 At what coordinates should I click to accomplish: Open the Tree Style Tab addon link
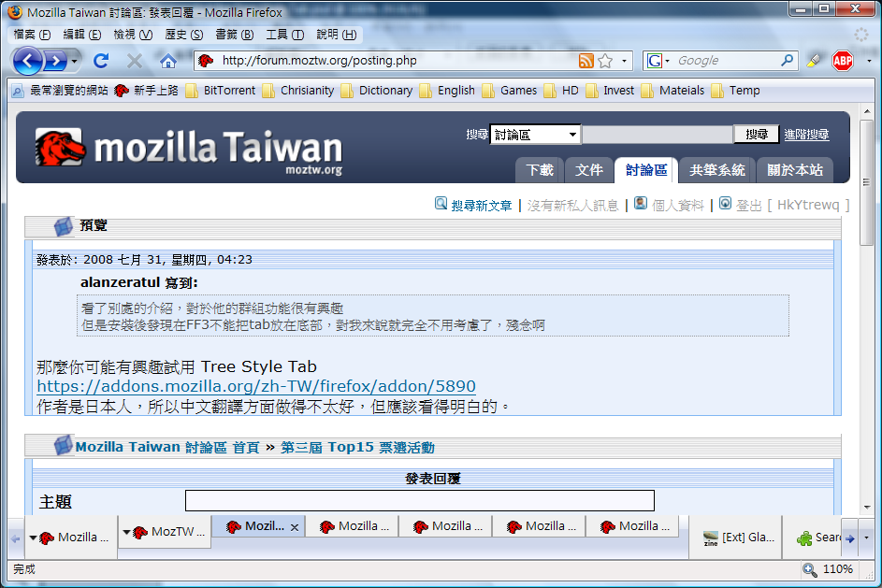pos(256,386)
